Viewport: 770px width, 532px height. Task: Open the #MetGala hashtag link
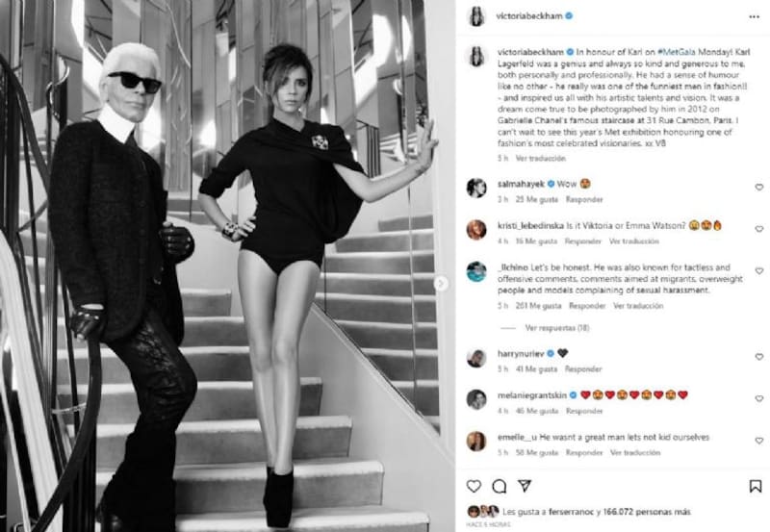[x=677, y=52]
